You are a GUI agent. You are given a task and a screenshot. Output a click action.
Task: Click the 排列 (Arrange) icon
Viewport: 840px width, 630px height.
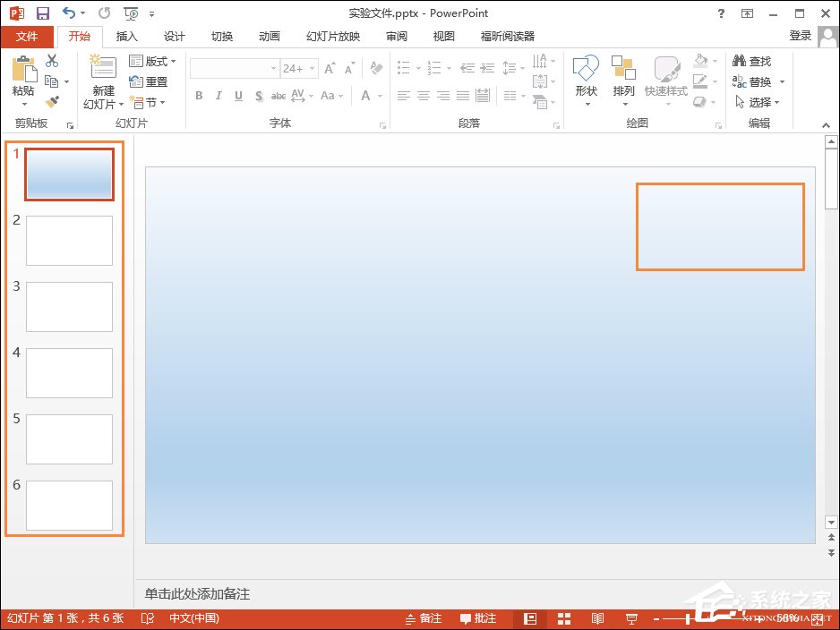623,79
